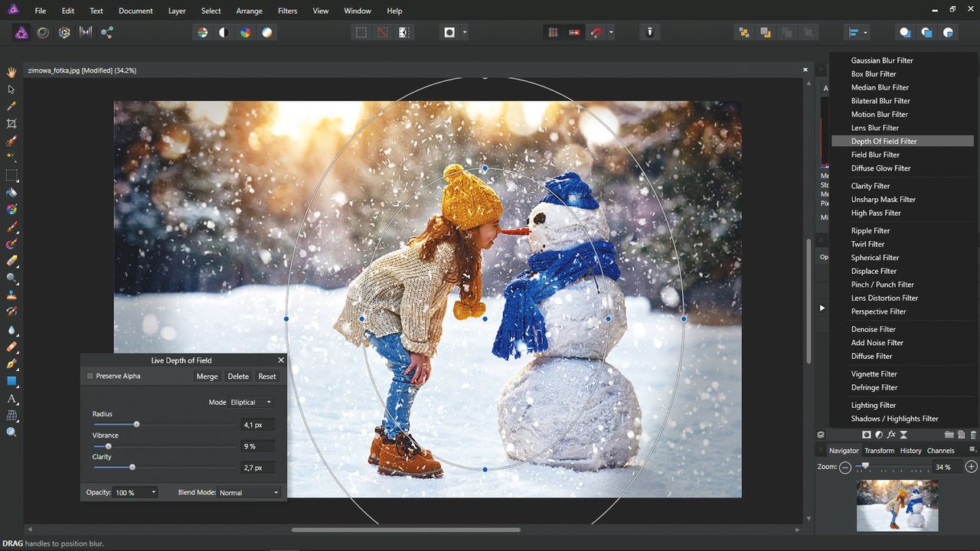Click the Delete button in Live Depth of Field

click(x=238, y=377)
